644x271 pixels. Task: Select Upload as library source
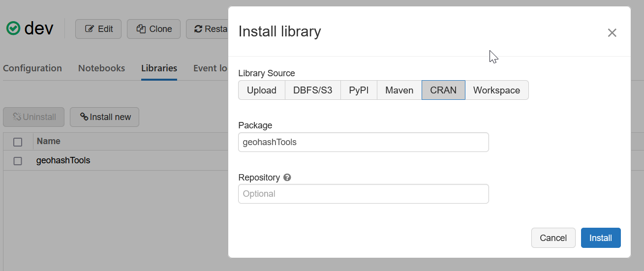coord(261,90)
